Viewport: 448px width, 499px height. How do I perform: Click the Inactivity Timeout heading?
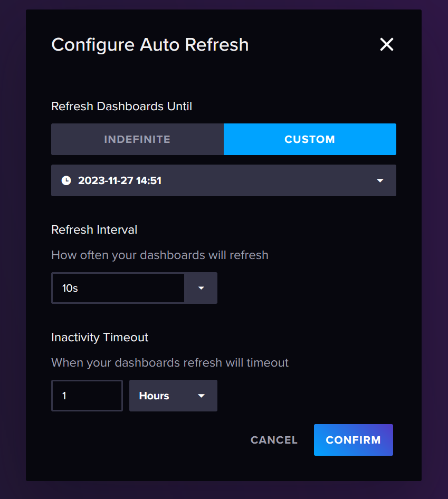(x=100, y=338)
